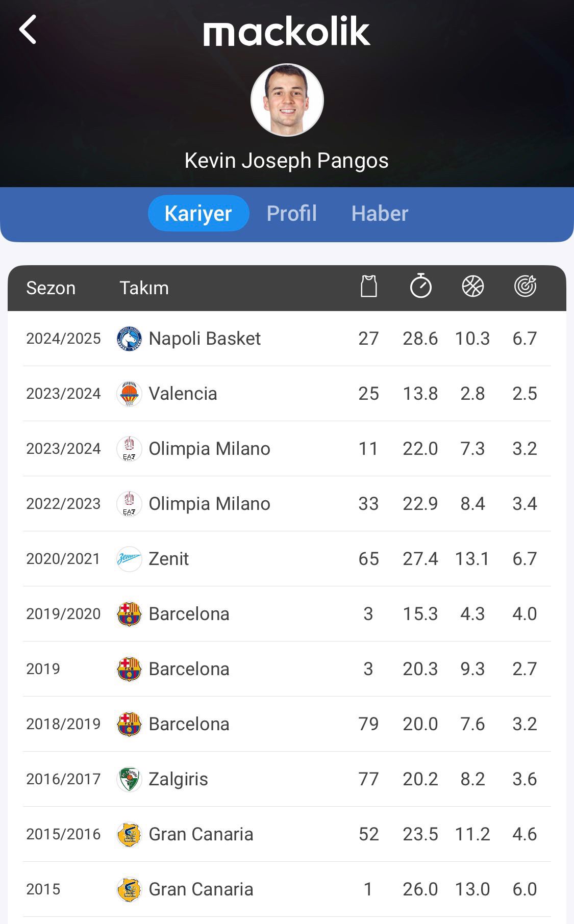
Task: Open the 2022/2023 Olimpia Milano team link
Action: pyautogui.click(x=209, y=504)
